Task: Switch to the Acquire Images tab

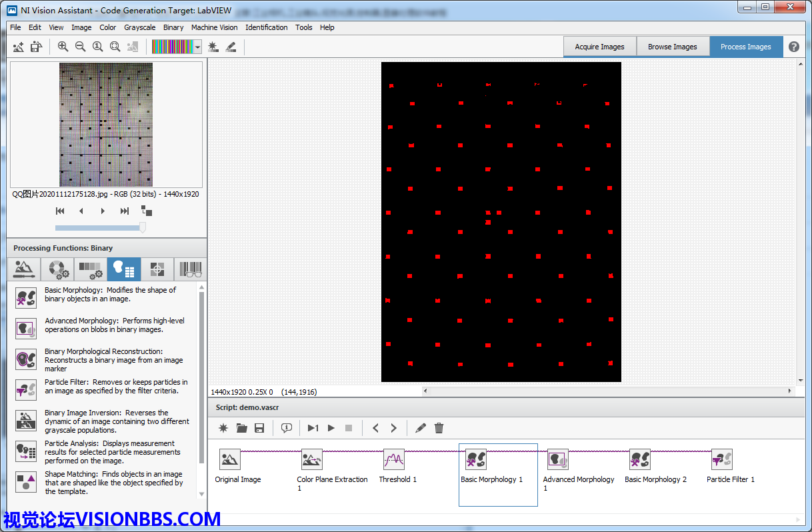Action: pos(599,47)
